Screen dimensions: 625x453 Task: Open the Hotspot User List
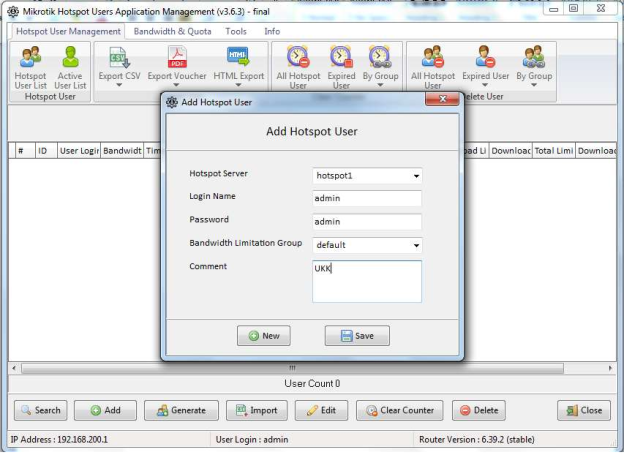click(x=31, y=68)
